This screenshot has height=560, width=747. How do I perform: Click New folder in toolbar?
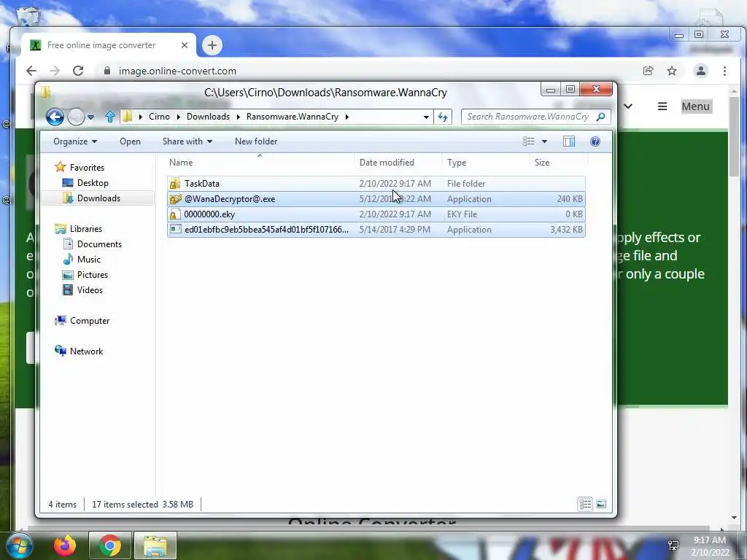pyautogui.click(x=256, y=141)
